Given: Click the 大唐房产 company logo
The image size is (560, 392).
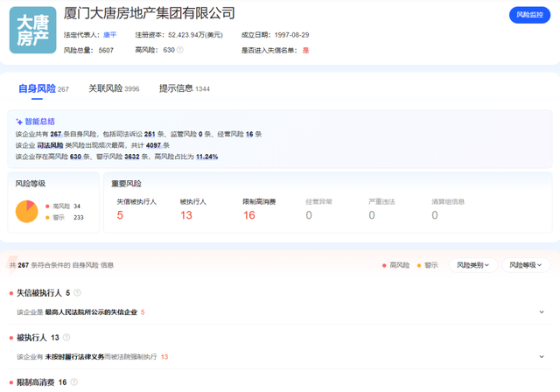Looking at the screenshot, I should 33,30.
